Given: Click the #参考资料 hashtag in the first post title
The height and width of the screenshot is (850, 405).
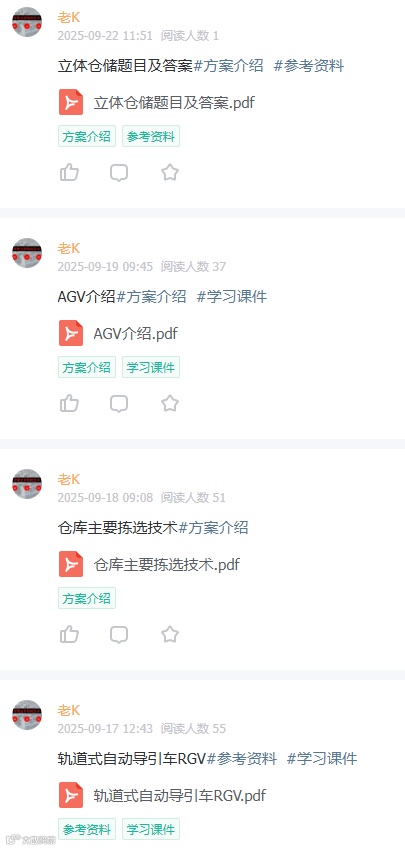Looking at the screenshot, I should pyautogui.click(x=309, y=66).
